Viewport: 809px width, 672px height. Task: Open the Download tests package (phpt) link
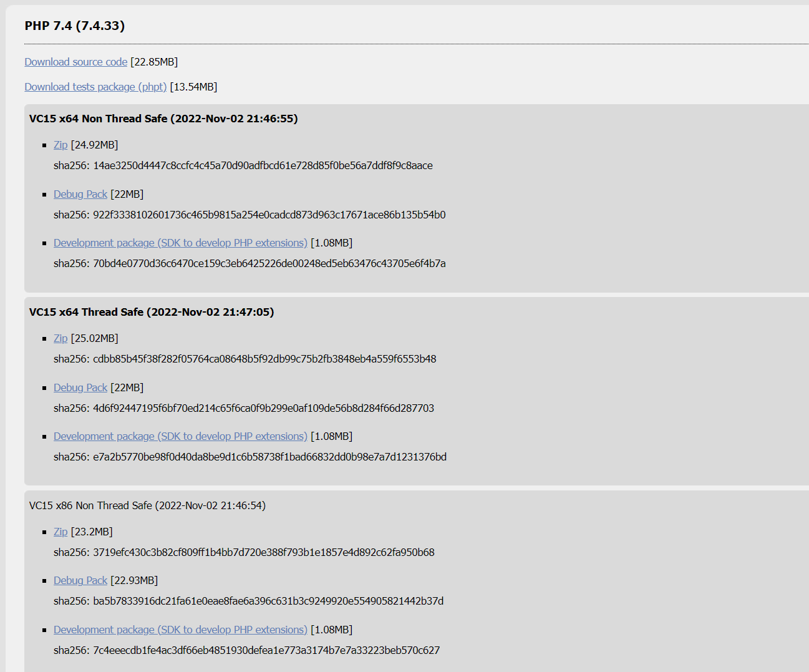95,87
